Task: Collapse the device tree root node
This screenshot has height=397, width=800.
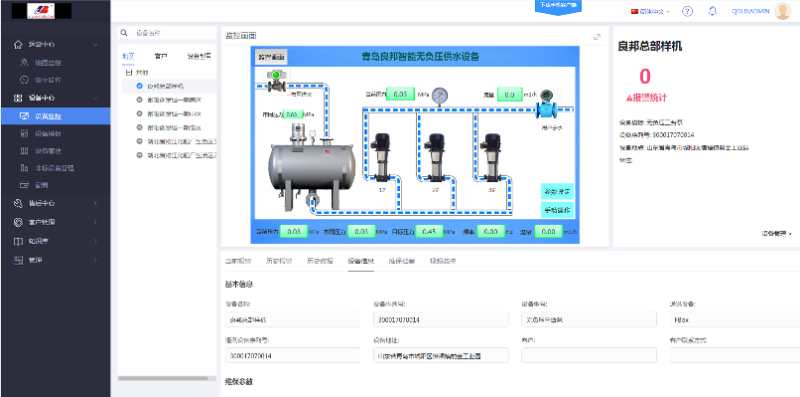Action: (x=129, y=73)
